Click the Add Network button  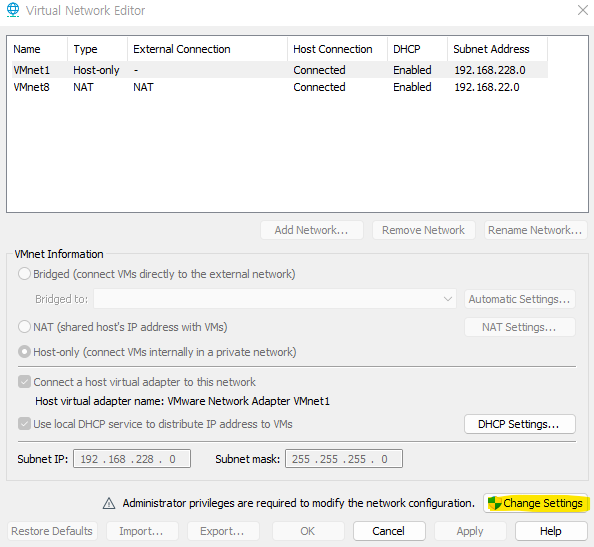(x=312, y=230)
